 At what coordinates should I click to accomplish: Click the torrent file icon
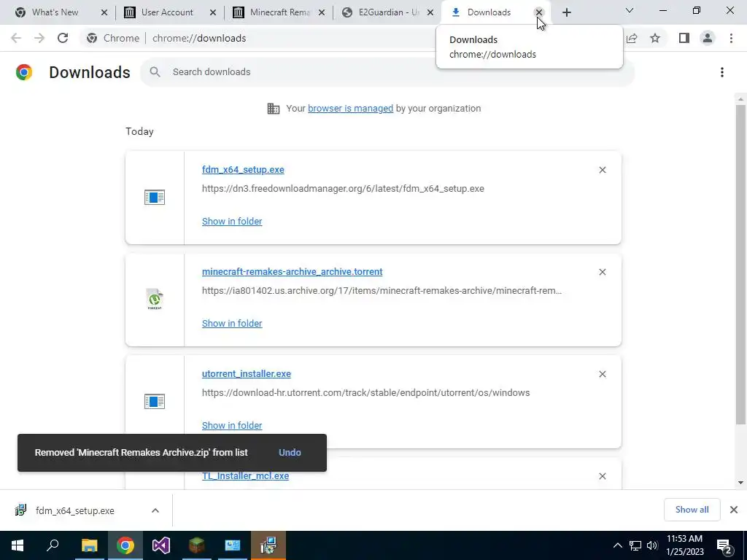click(x=155, y=299)
